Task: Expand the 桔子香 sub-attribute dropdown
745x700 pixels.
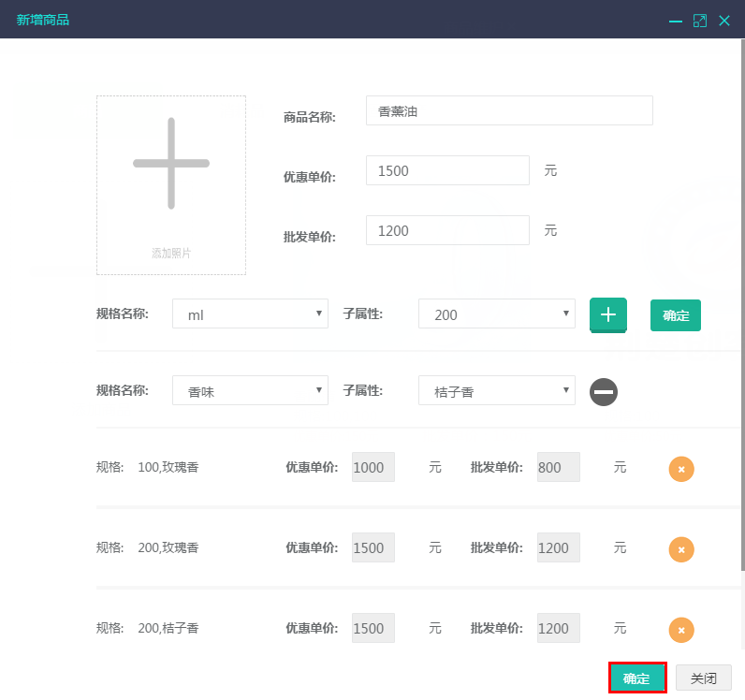Action: (x=496, y=391)
